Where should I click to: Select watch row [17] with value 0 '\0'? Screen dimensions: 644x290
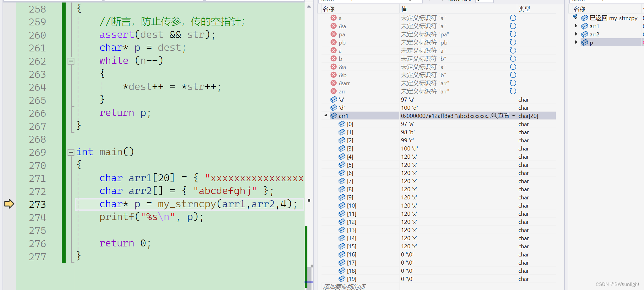point(438,262)
